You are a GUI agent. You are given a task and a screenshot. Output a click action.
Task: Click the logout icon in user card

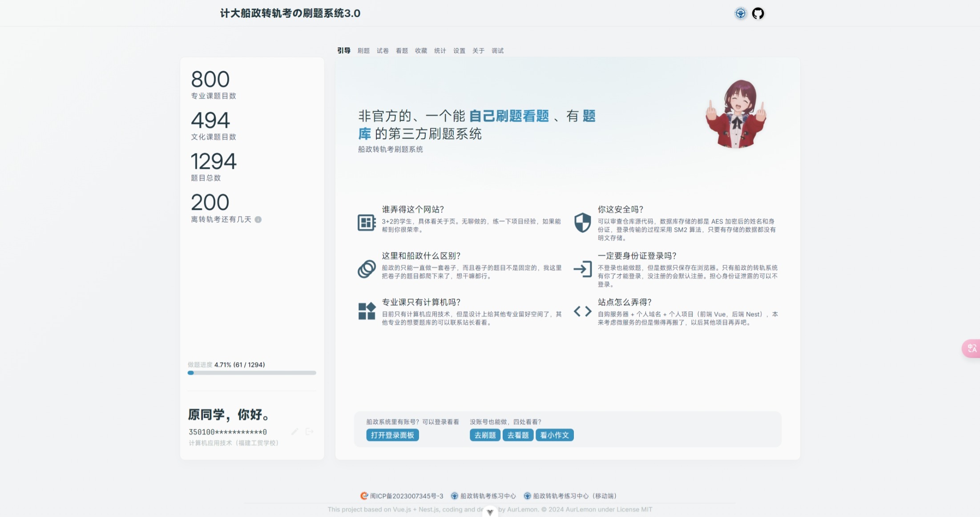[310, 432]
